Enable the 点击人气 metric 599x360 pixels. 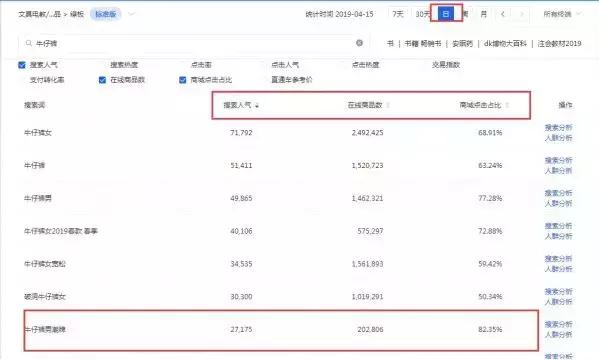click(285, 65)
